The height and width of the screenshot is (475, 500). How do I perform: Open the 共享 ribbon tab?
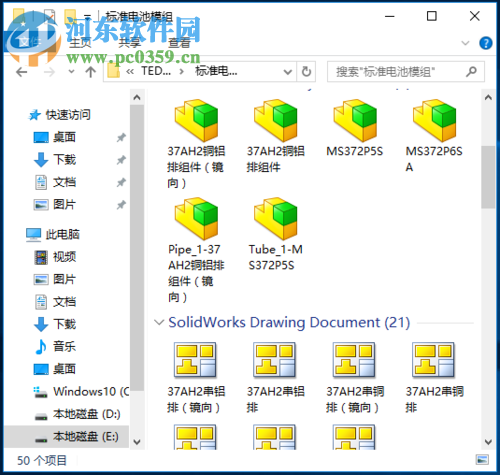[129, 43]
